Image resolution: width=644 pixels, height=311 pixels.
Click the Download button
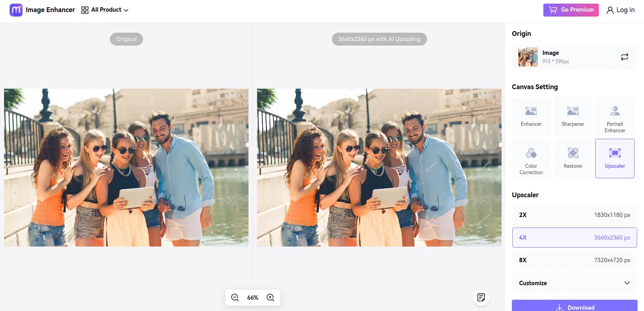pos(575,306)
